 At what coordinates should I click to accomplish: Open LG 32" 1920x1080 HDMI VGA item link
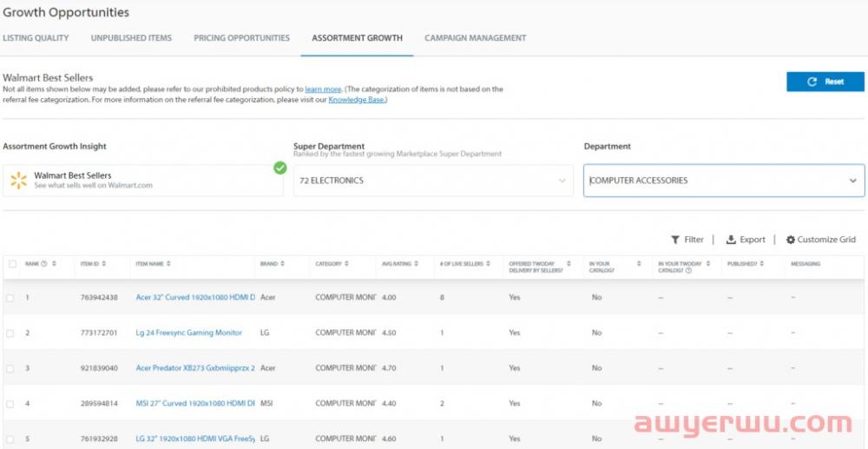pyautogui.click(x=195, y=439)
